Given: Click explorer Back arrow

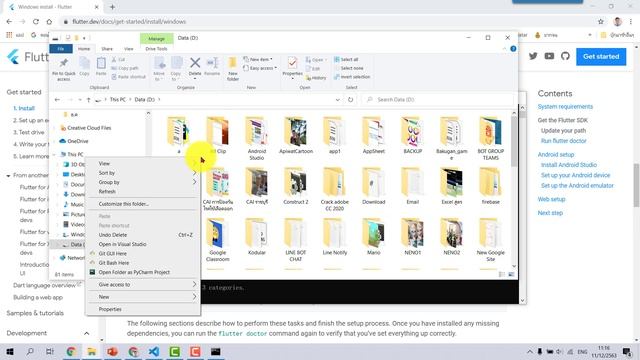Looking at the screenshot, I should (57, 100).
